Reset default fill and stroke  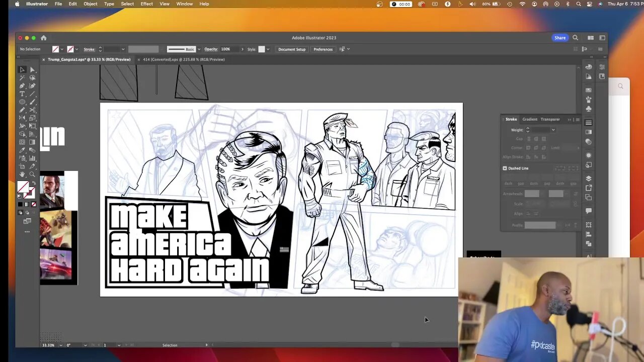[19, 197]
